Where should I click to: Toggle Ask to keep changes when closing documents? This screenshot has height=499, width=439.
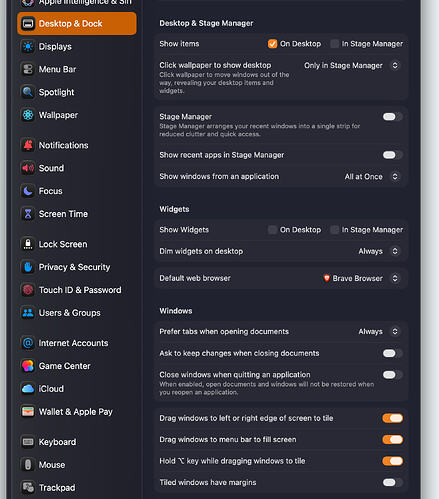coord(392,353)
